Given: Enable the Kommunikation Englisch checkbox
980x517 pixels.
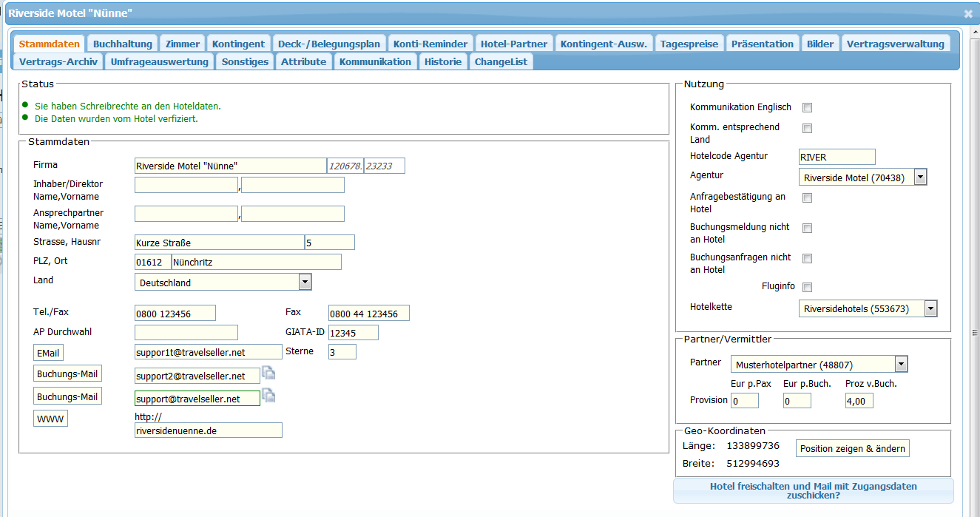Looking at the screenshot, I should [x=808, y=107].
